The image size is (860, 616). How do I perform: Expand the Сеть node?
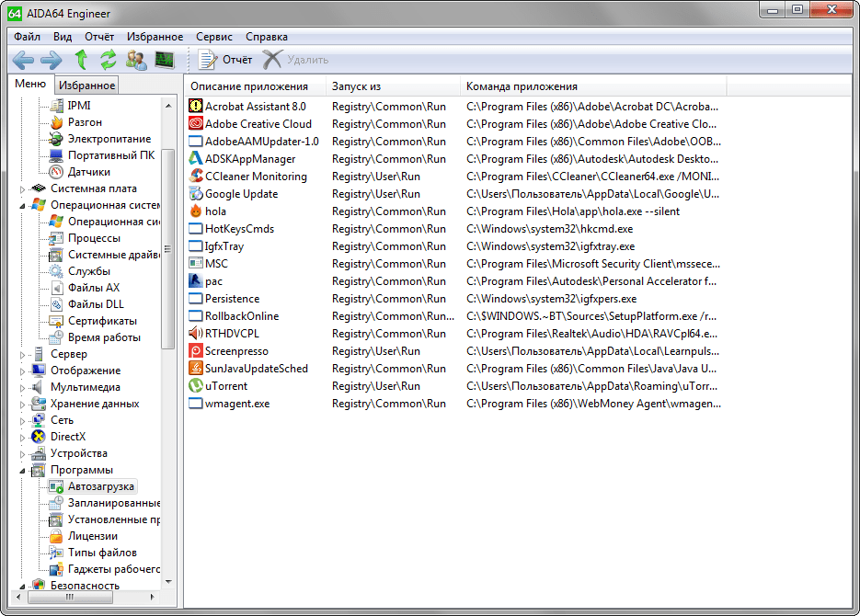(22, 421)
